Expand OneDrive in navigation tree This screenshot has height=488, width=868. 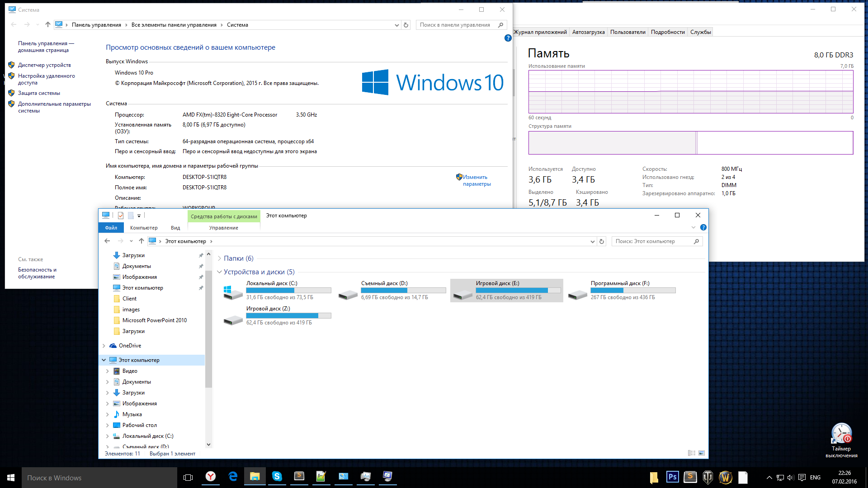(x=104, y=346)
